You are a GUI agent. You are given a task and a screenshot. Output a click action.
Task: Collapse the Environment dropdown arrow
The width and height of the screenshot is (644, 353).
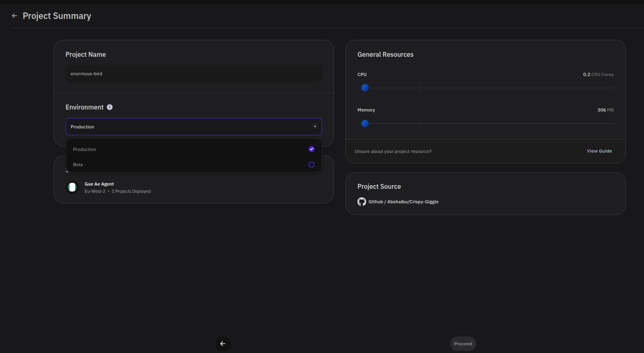coord(315,126)
